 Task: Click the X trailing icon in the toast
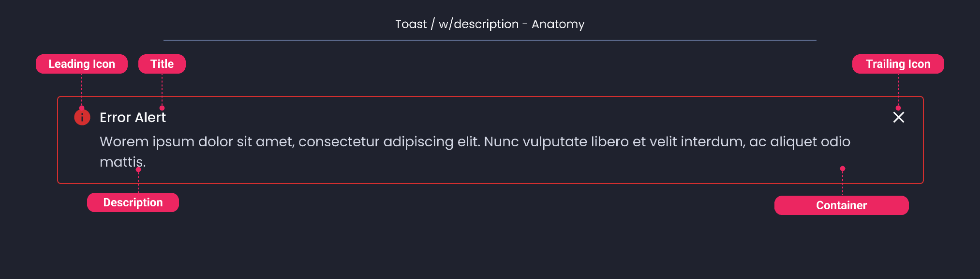898,117
